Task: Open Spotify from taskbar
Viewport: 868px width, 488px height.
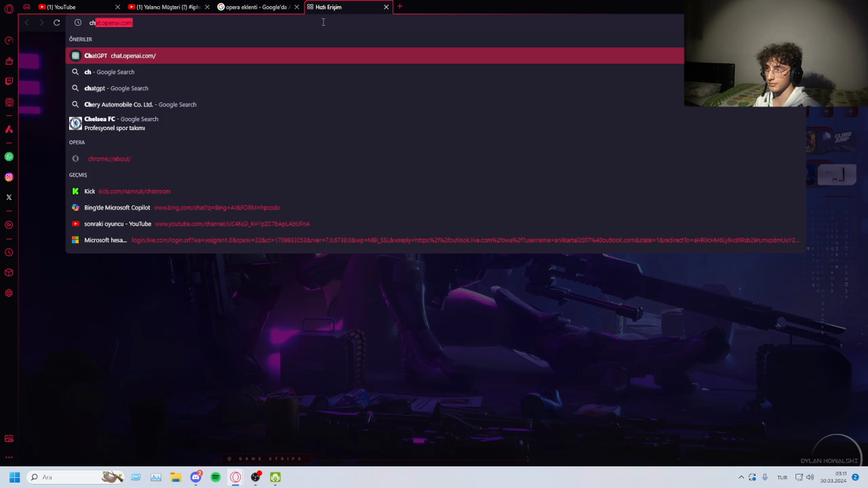Action: (216, 477)
